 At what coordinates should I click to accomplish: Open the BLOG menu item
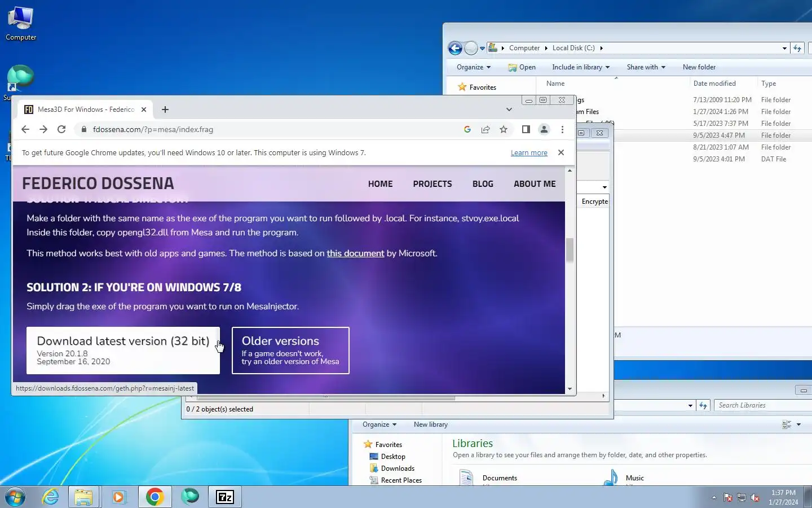[x=483, y=184]
